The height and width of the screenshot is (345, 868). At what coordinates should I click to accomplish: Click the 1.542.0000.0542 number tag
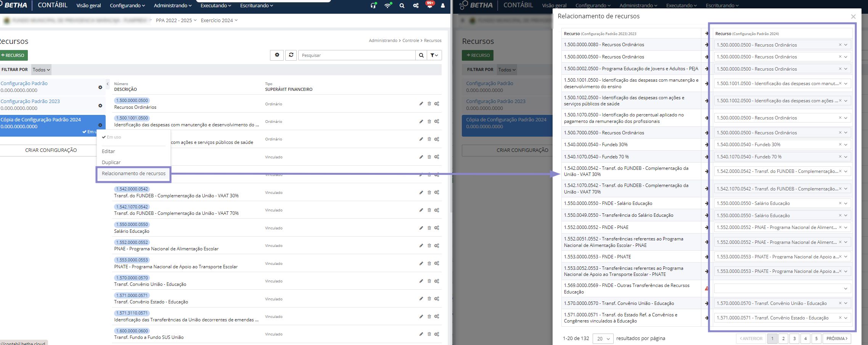pos(132,189)
